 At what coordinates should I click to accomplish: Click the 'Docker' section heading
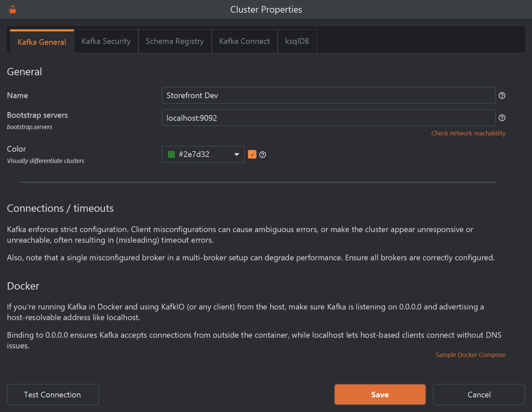click(x=23, y=286)
